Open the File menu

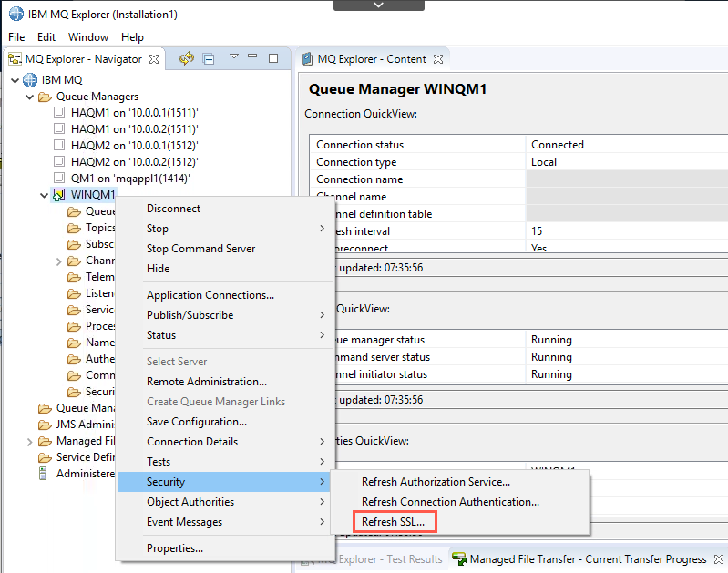pos(16,37)
